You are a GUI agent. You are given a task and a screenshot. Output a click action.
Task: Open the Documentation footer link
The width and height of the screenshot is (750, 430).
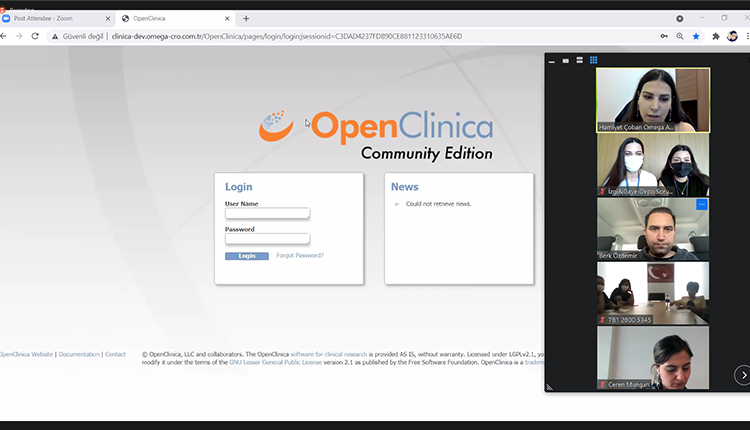[x=79, y=354]
